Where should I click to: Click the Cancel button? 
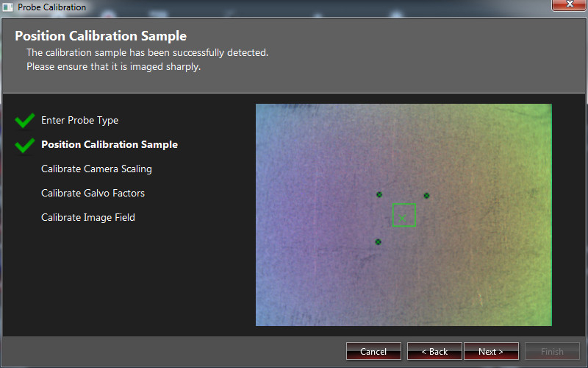[373, 351]
